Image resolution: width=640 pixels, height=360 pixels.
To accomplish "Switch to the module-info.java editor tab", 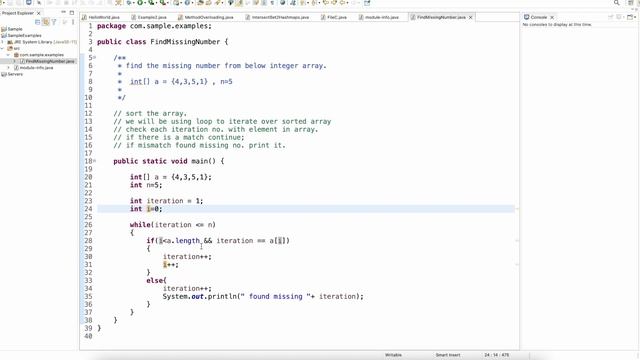I will [378, 17].
